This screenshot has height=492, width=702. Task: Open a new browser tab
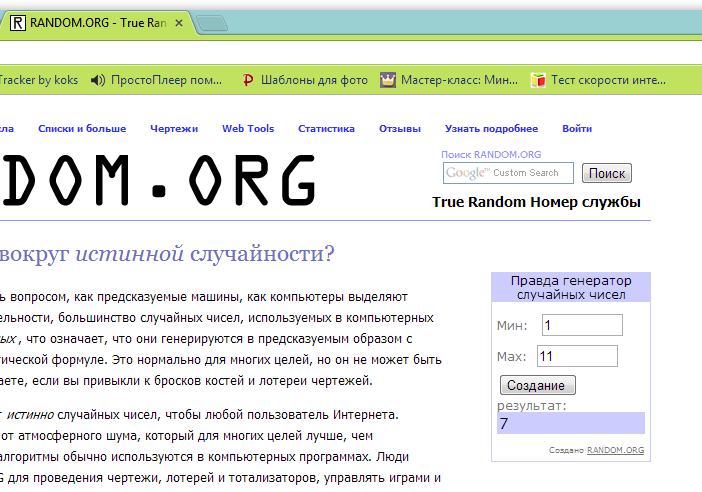(x=212, y=23)
